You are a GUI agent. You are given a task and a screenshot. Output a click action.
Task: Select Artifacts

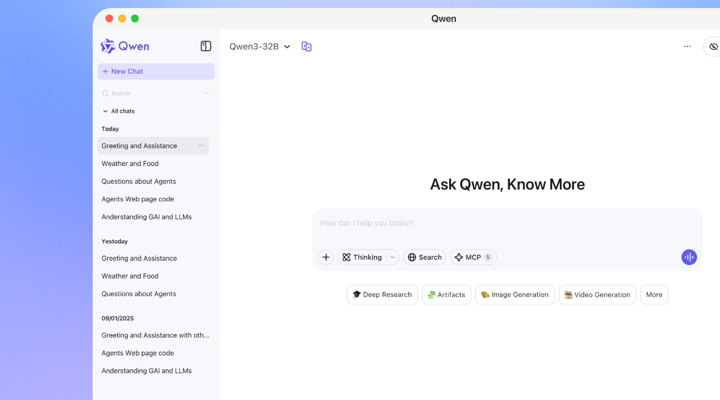tap(446, 295)
